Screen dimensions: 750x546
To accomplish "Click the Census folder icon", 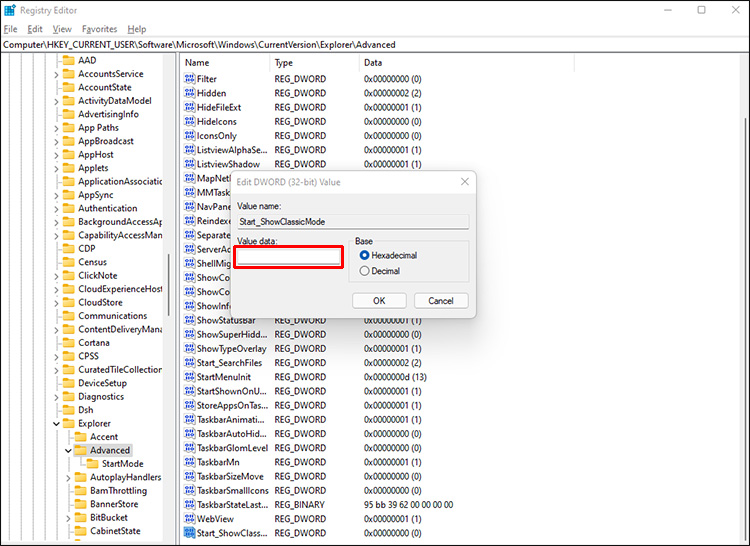I will tap(69, 262).
